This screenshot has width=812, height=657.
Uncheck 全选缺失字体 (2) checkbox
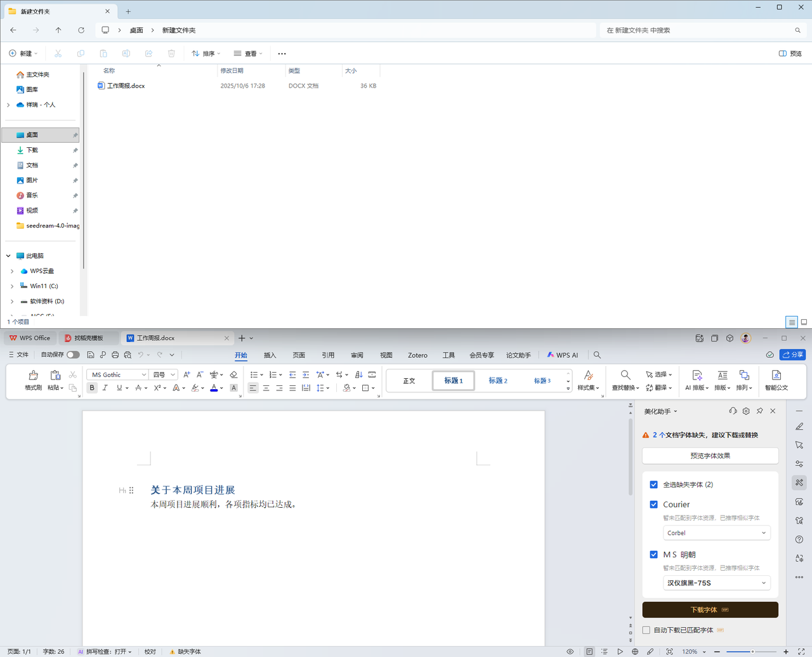[x=653, y=484]
